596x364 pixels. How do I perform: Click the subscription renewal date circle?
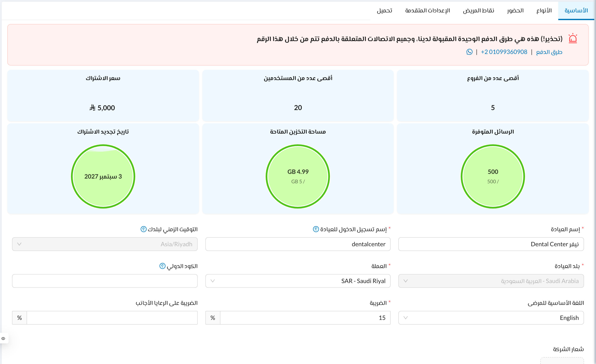tap(103, 176)
